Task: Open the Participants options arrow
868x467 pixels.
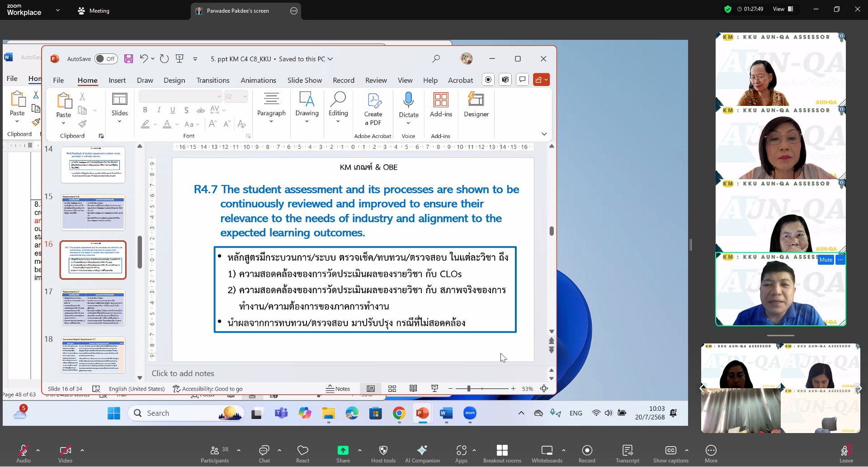Action: coord(239,450)
